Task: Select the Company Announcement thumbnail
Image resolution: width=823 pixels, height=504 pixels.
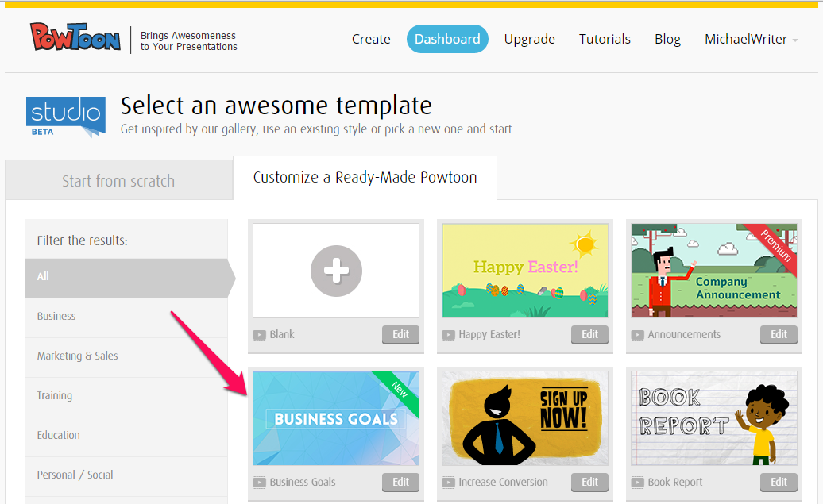Action: [714, 271]
